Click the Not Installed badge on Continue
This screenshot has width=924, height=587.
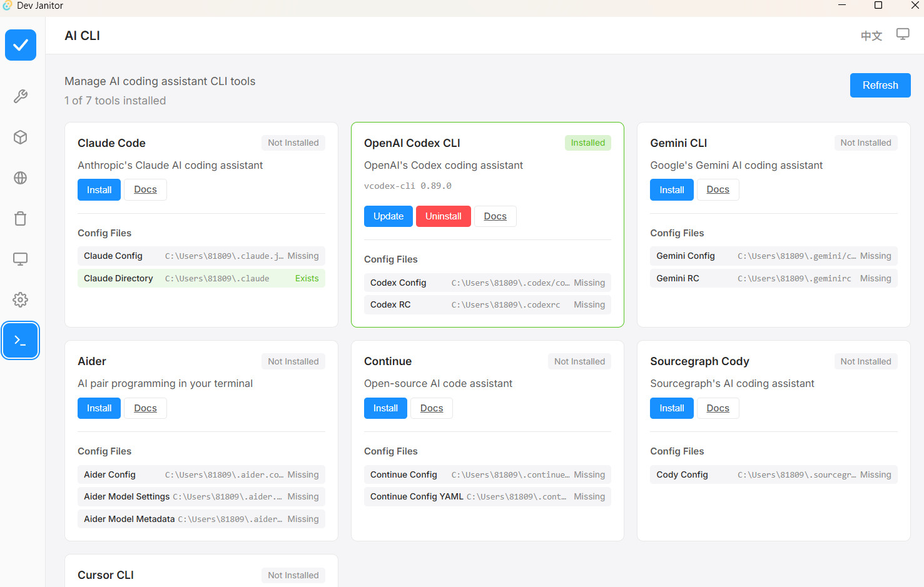579,361
